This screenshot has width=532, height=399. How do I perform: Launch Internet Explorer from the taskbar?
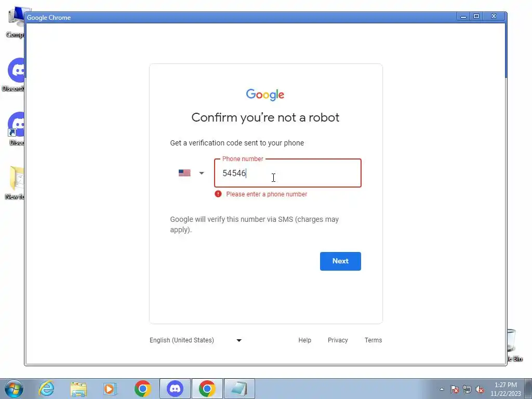(46, 389)
